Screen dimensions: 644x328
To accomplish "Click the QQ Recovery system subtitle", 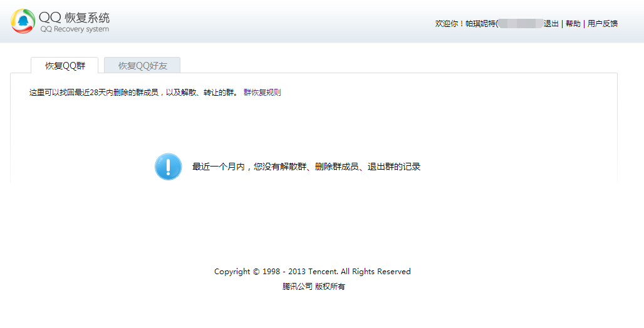I will coord(75,29).
